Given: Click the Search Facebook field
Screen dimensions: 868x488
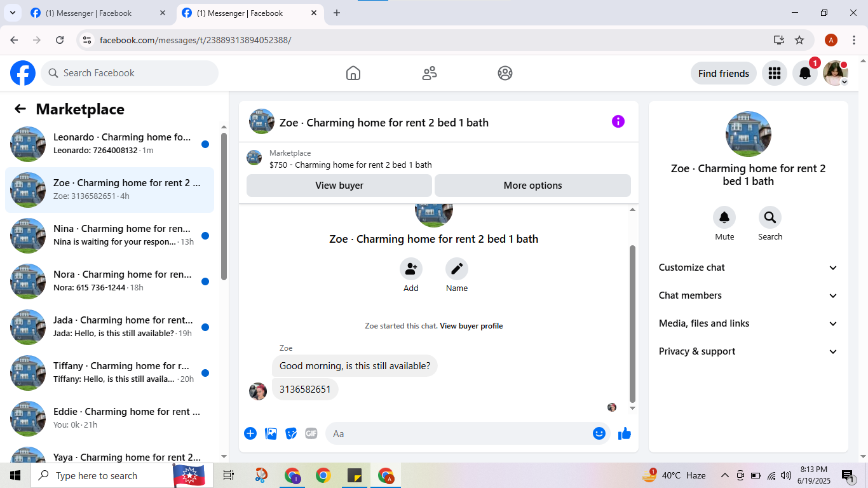Looking at the screenshot, I should click(130, 73).
